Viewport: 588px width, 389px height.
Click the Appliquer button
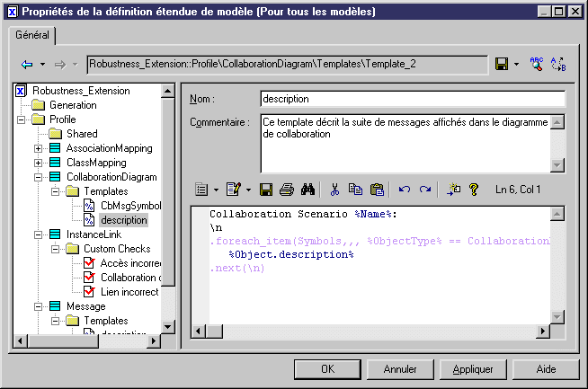click(x=473, y=368)
